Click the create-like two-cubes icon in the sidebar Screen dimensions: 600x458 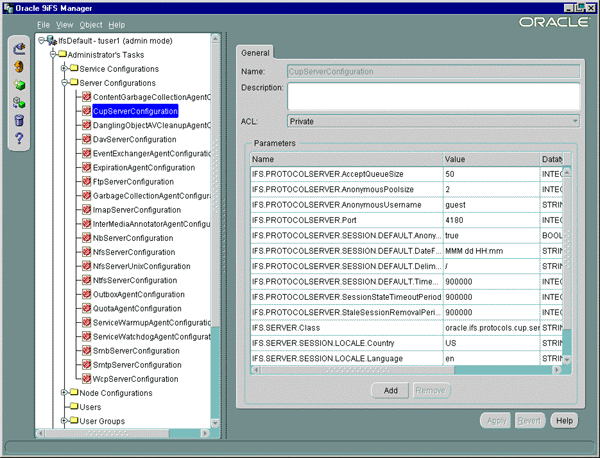click(x=19, y=103)
